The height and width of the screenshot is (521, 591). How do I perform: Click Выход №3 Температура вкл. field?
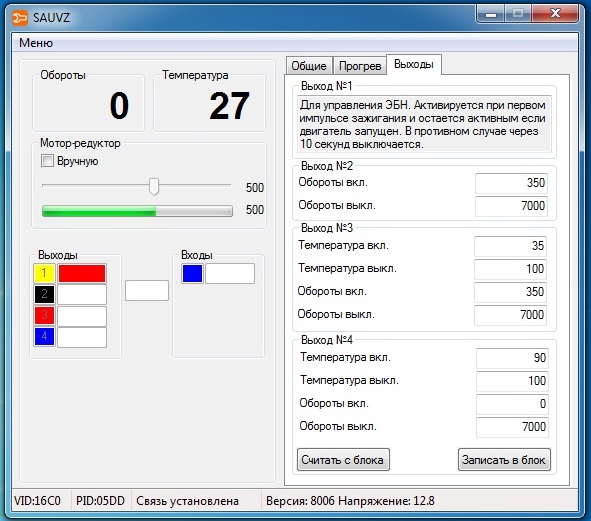[x=510, y=246]
